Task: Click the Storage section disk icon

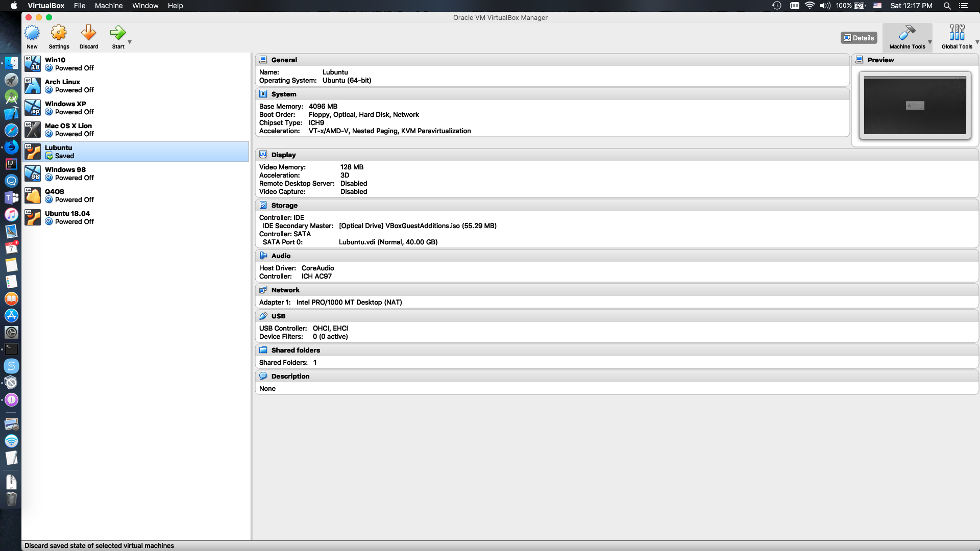Action: [263, 205]
